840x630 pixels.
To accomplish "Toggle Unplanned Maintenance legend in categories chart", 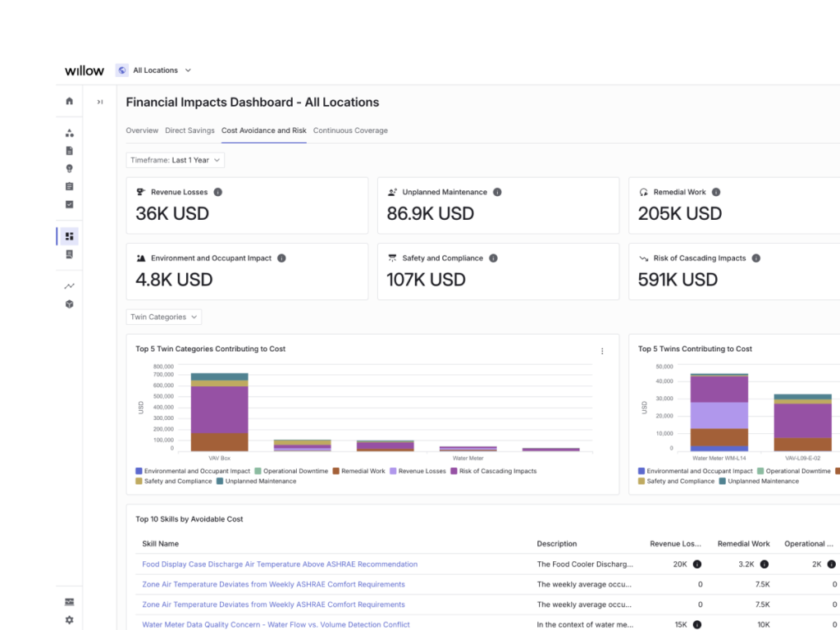I will click(256, 481).
